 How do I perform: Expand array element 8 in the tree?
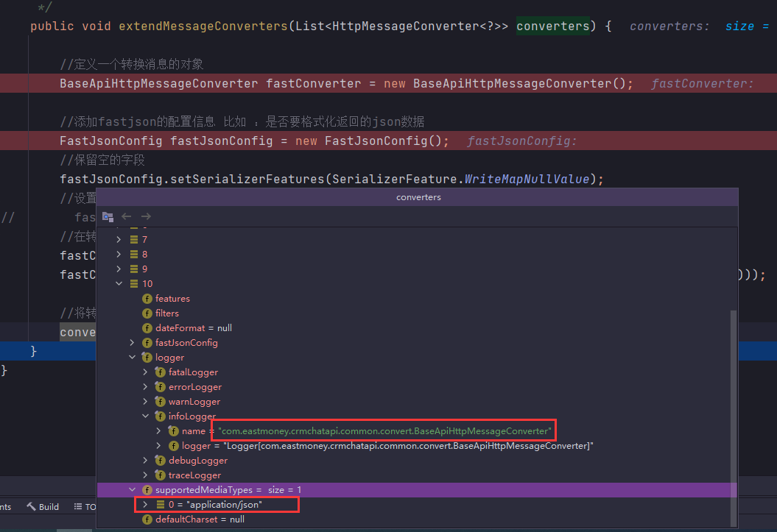[x=119, y=254]
